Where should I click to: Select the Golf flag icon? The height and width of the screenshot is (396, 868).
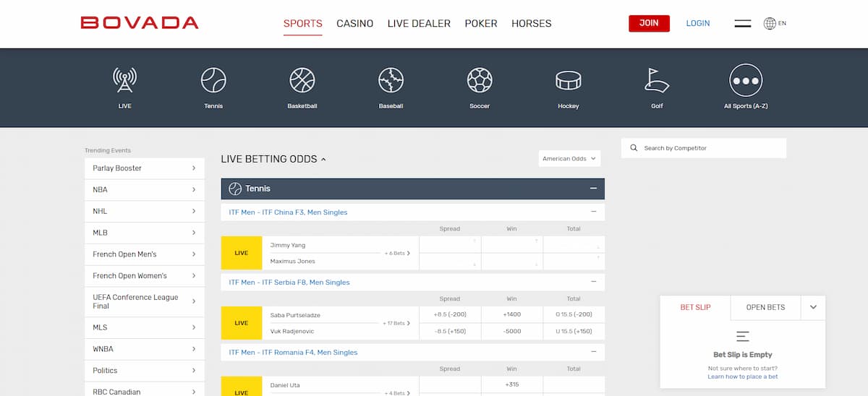[x=657, y=80]
